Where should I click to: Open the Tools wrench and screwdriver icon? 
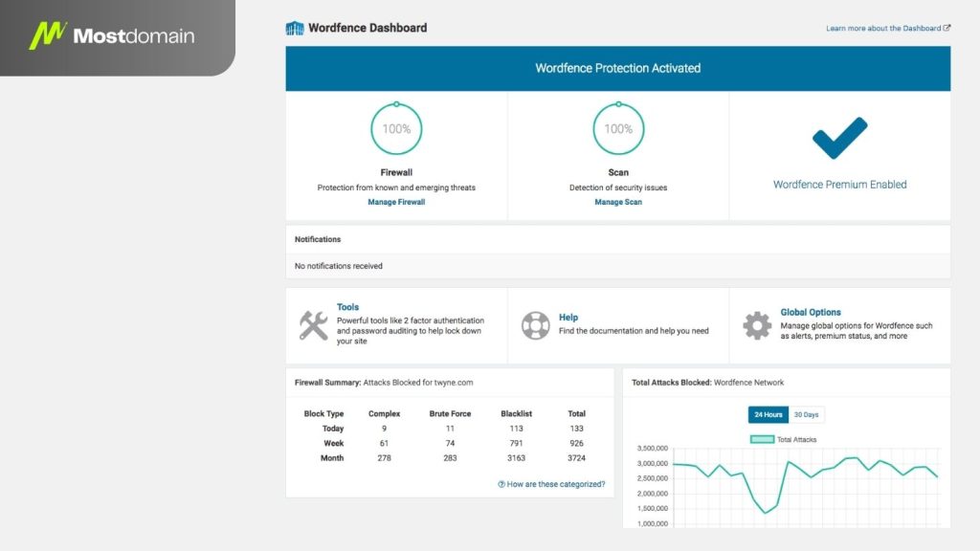click(313, 325)
